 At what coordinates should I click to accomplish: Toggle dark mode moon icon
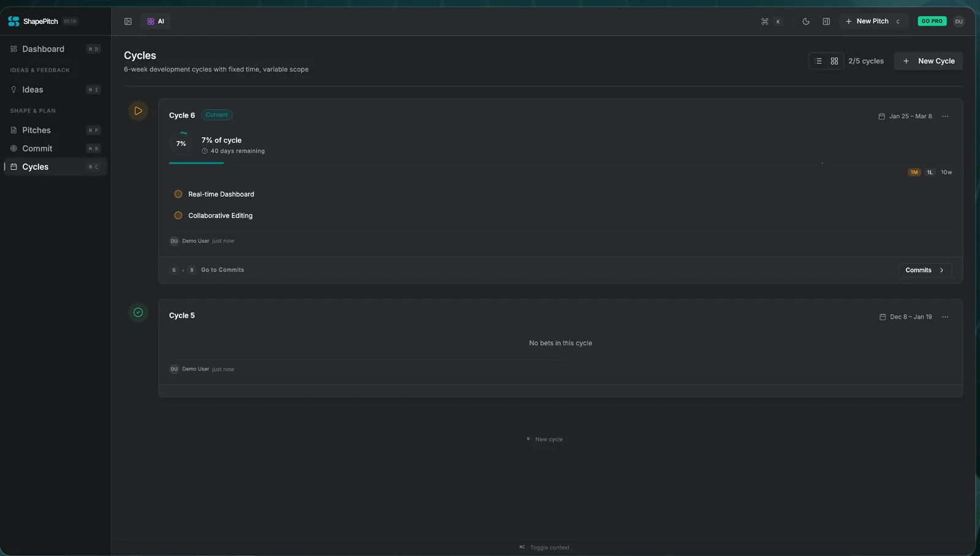pyautogui.click(x=806, y=21)
